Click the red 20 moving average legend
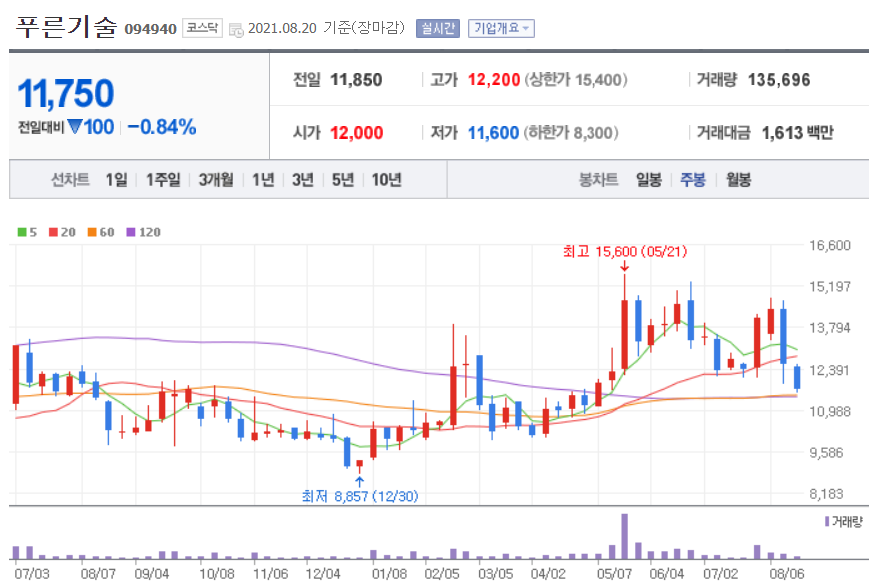The image size is (869, 586). 62,232
